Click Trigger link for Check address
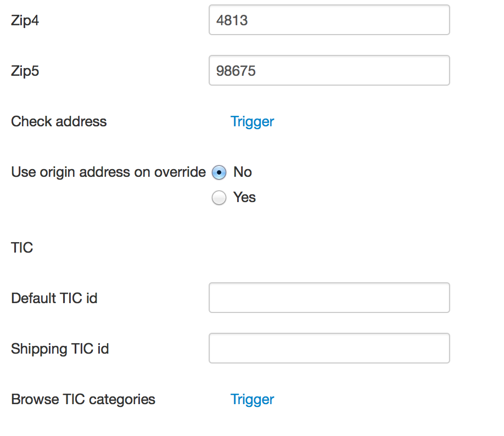 (252, 121)
